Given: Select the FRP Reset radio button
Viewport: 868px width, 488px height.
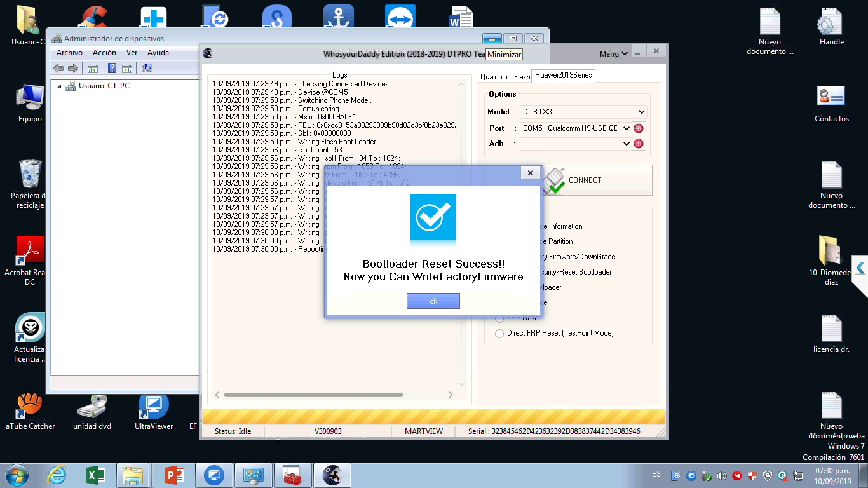Looking at the screenshot, I should (x=499, y=318).
